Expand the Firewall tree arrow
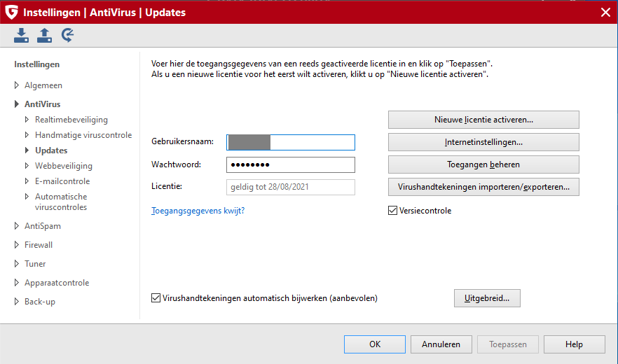The height and width of the screenshot is (364, 618). point(17,244)
